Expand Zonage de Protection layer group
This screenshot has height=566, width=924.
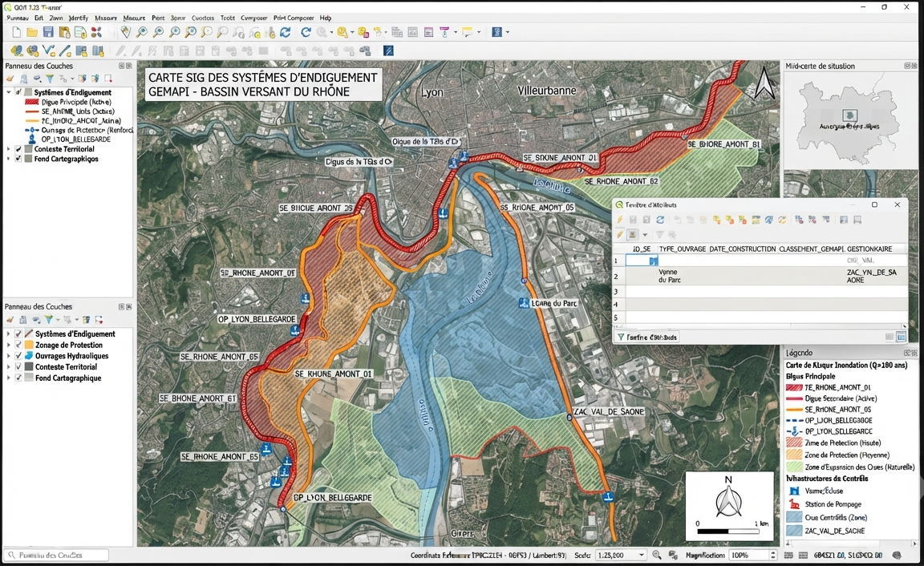tap(9, 346)
